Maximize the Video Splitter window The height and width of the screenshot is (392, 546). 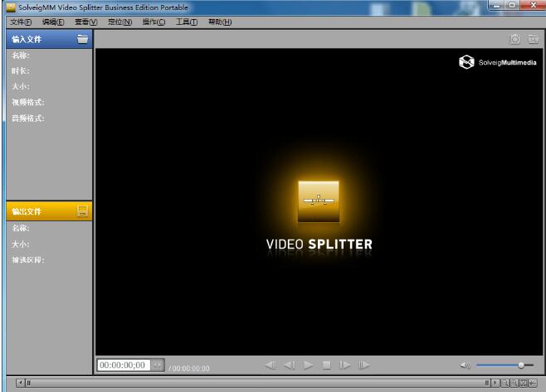click(x=512, y=5)
